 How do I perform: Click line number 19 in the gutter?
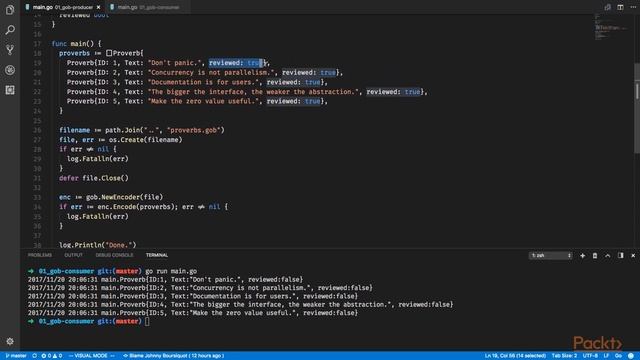tap(38, 63)
